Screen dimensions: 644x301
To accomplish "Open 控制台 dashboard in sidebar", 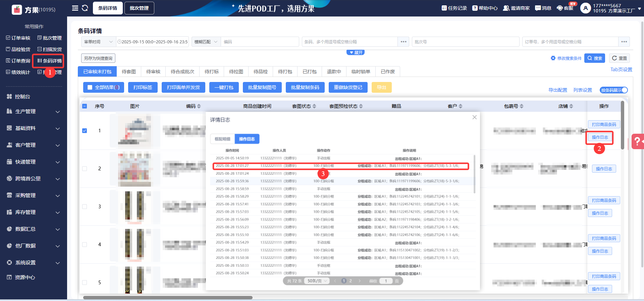I will 22,96.
